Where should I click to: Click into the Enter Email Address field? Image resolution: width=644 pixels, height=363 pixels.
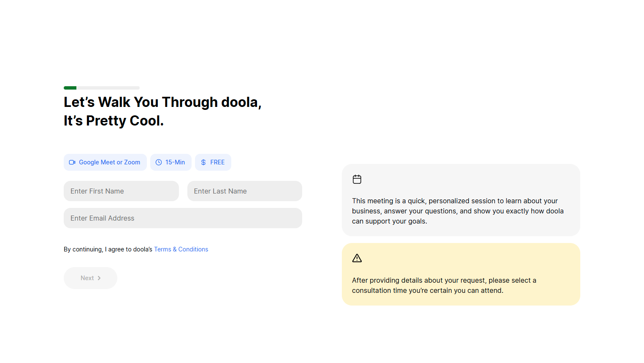(x=183, y=218)
